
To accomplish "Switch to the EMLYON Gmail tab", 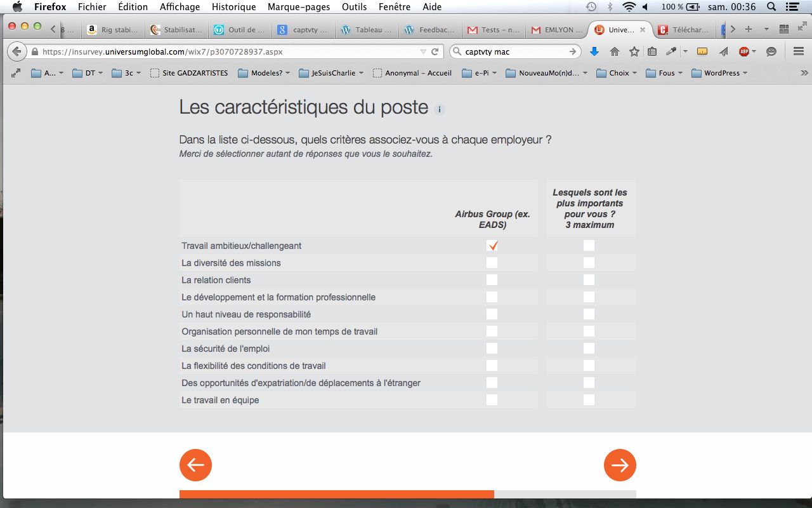I will pos(556,29).
